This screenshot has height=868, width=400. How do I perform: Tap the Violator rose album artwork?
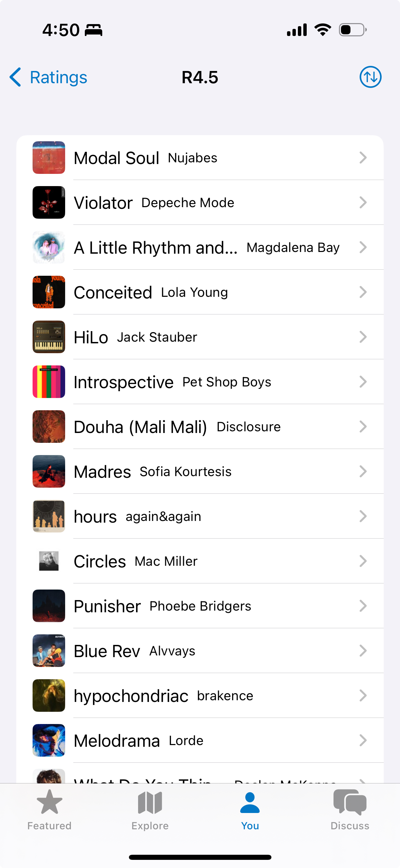[49, 202]
